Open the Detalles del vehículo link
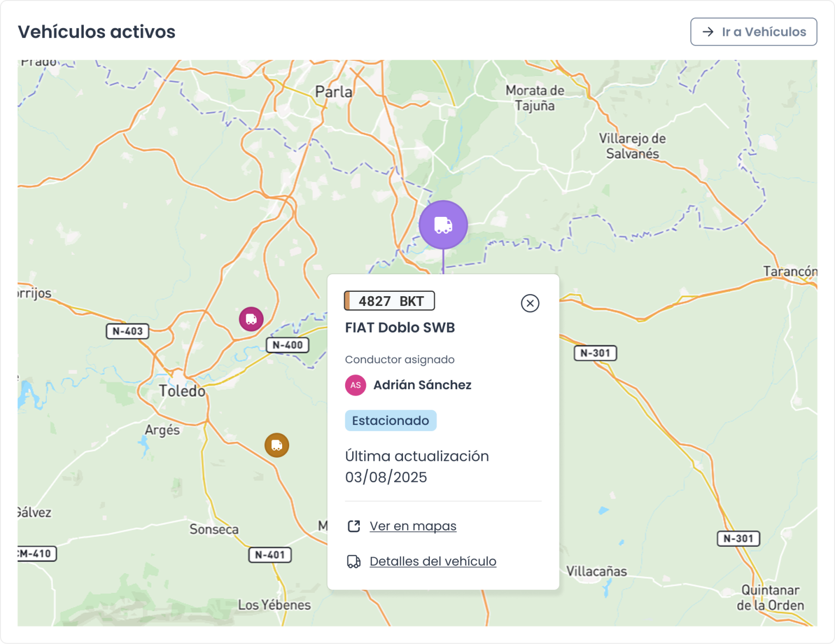This screenshot has height=644, width=835. pyautogui.click(x=433, y=561)
